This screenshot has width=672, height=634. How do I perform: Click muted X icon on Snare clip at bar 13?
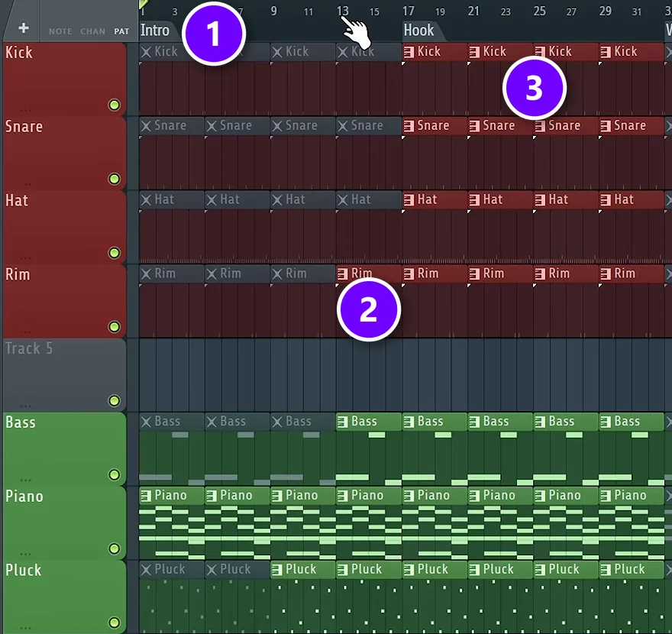(343, 126)
